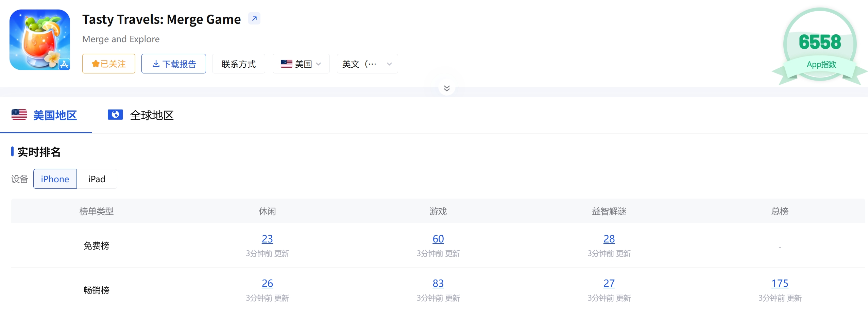Click the globe icon for 全球地区
The image size is (868, 321).
click(x=115, y=115)
